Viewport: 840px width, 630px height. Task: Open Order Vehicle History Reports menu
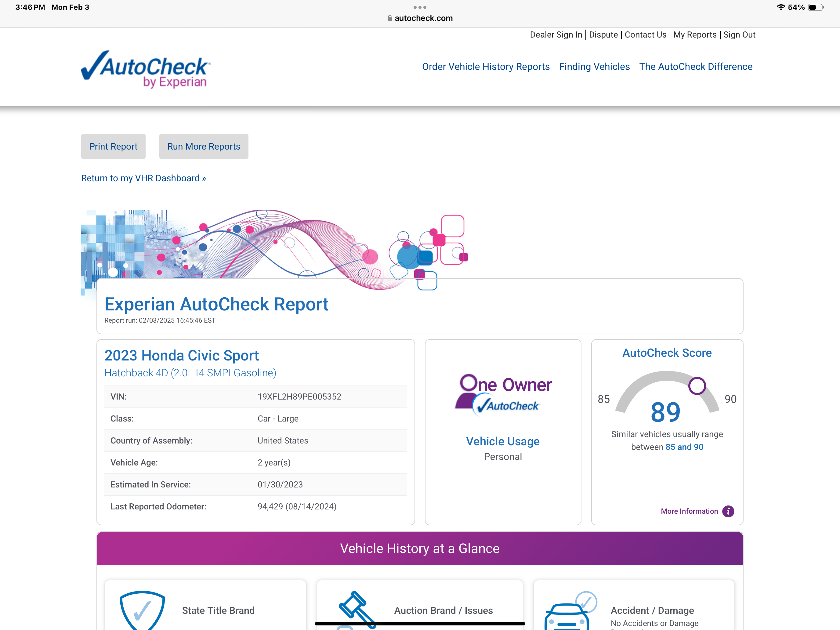[486, 67]
